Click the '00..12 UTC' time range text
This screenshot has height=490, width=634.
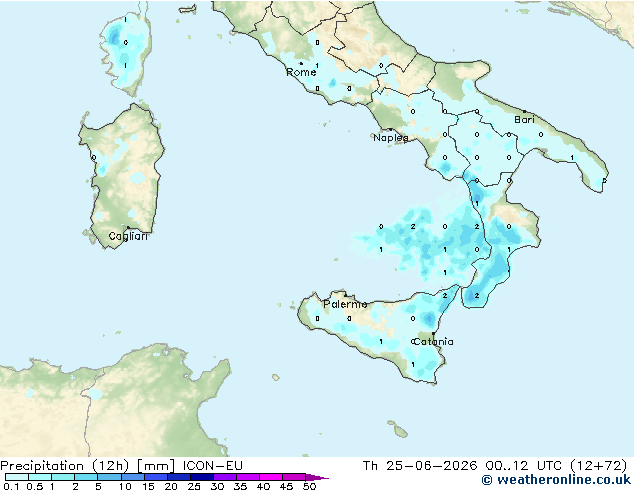point(524,466)
